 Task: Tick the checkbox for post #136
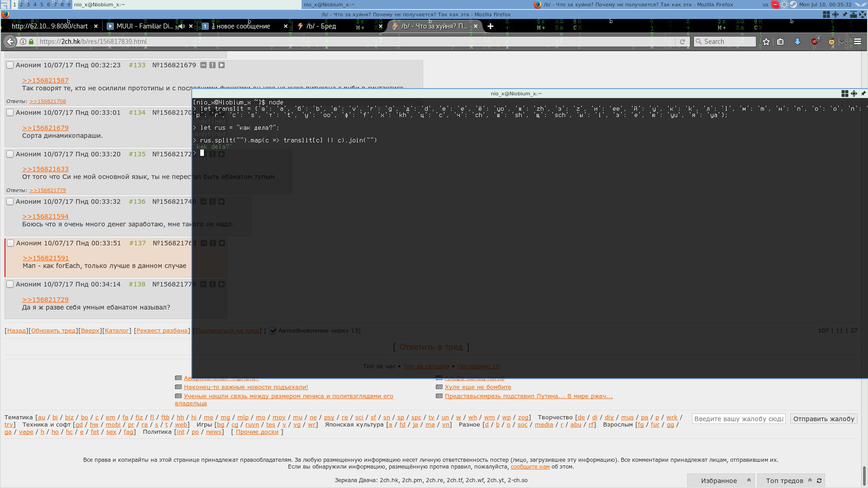coord(10,202)
